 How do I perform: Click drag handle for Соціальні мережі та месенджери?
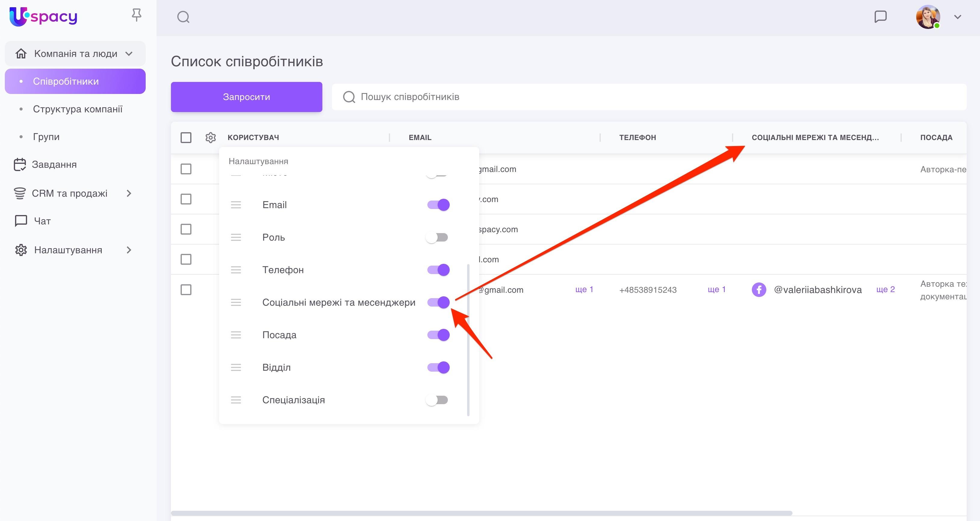[x=236, y=303]
